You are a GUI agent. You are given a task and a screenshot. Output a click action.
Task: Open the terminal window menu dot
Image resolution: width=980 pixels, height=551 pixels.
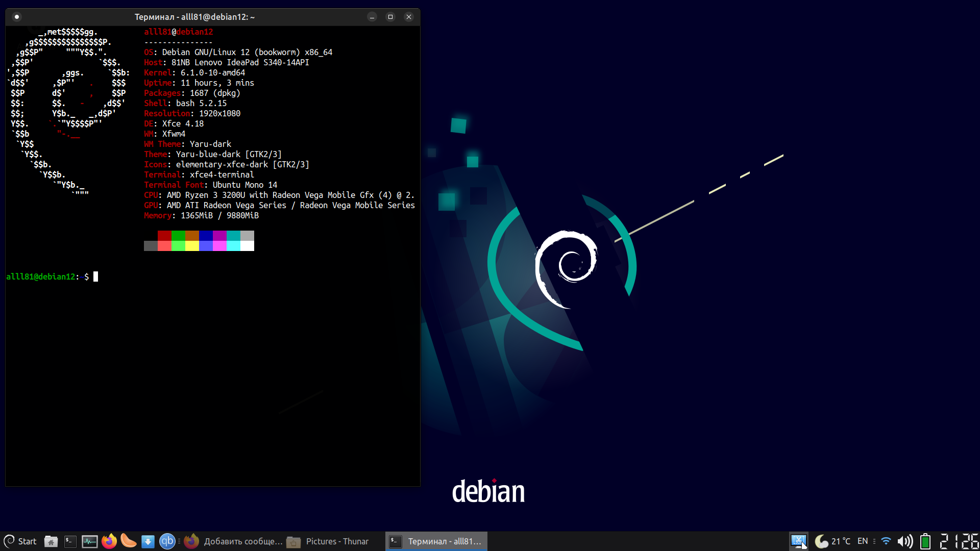[x=17, y=17]
